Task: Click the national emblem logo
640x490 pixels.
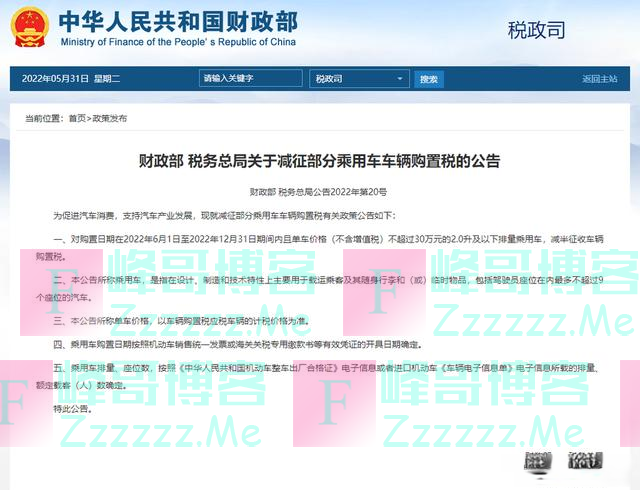Action: click(x=29, y=32)
